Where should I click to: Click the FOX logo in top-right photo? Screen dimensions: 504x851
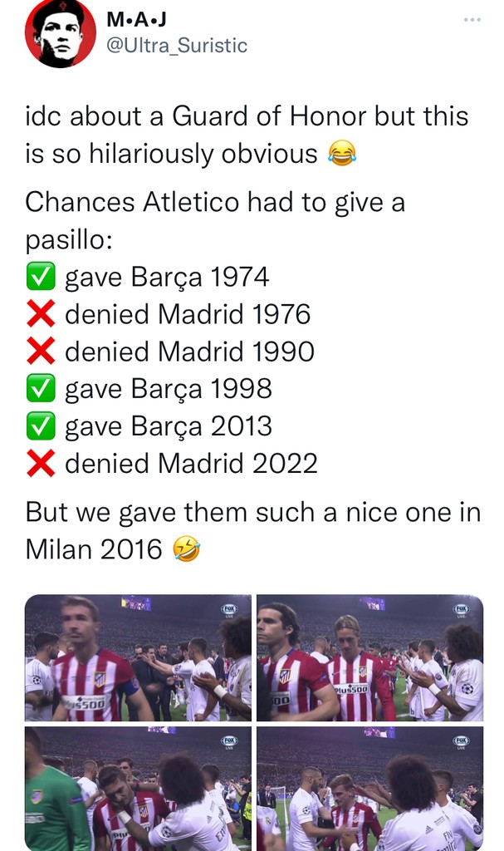461,610
